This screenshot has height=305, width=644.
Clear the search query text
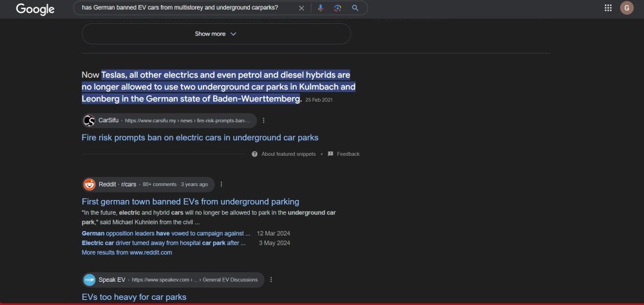(301, 8)
